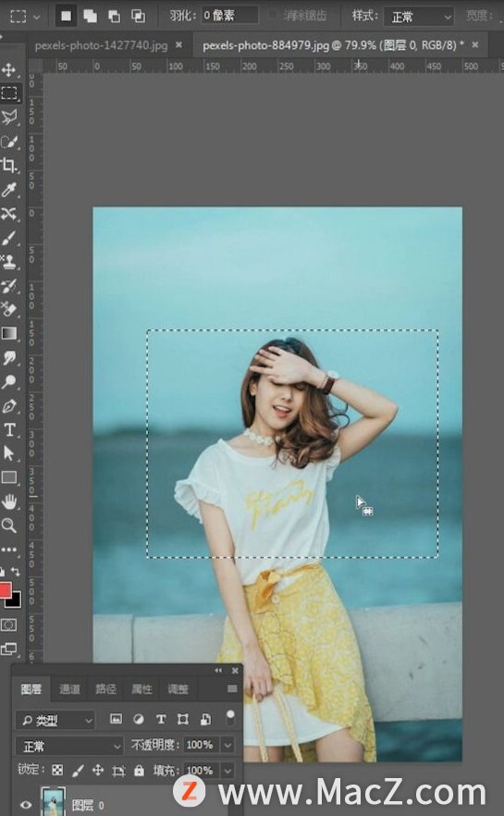The width and height of the screenshot is (504, 816).
Task: Select the Eyedropper tool
Action: (x=9, y=190)
